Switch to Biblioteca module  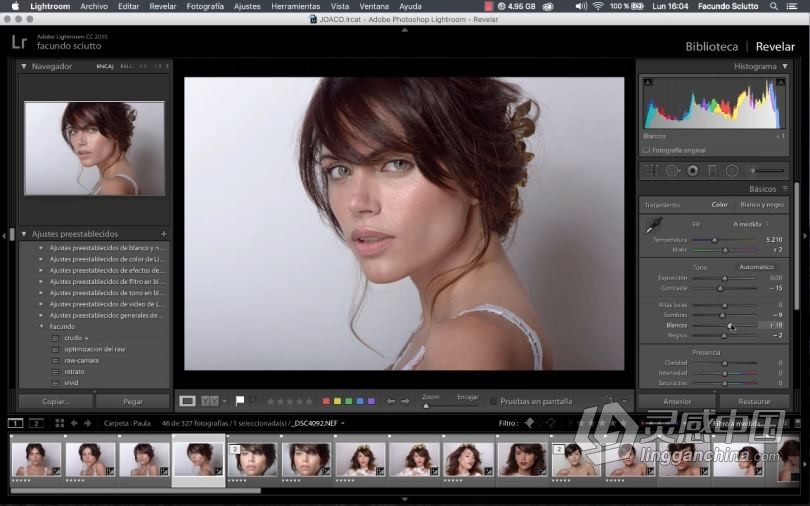(x=711, y=46)
